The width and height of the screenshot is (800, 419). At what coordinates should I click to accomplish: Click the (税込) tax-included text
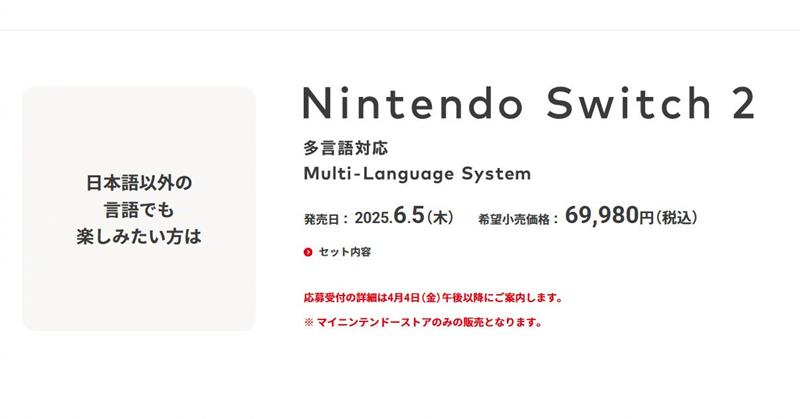coord(678,216)
